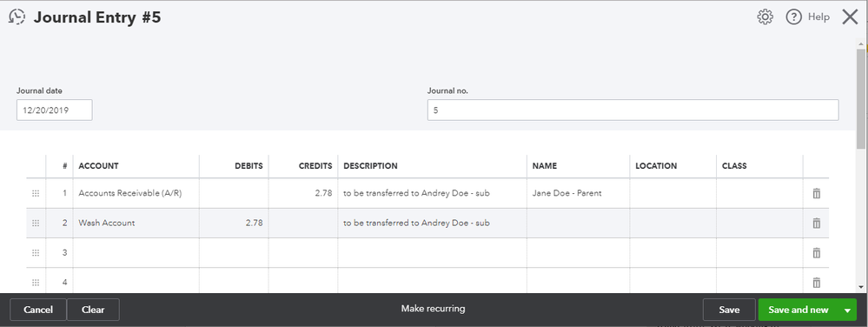
Task: Click the Save button
Action: pyautogui.click(x=729, y=310)
